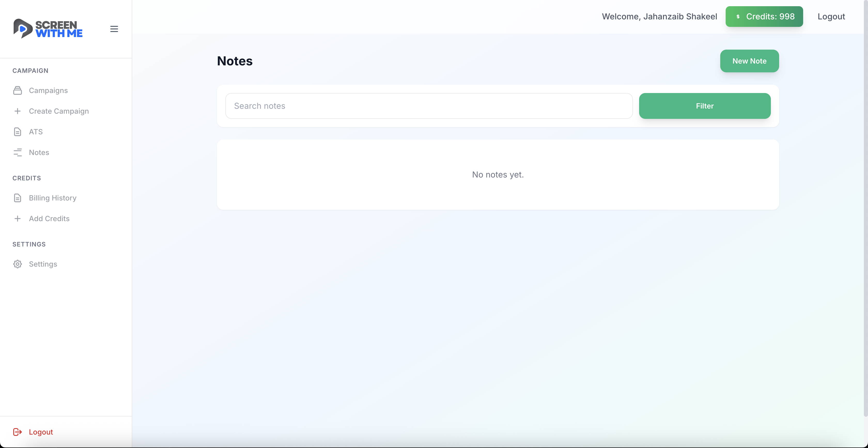Image resolution: width=868 pixels, height=448 pixels.
Task: Collapse sidebar using hamburger menu icon
Action: pos(114,29)
